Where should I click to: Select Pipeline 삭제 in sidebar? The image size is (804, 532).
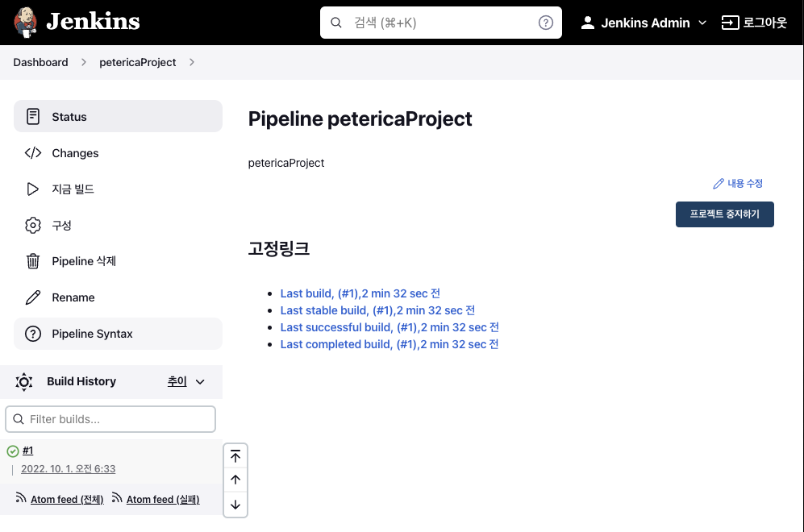pos(118,261)
